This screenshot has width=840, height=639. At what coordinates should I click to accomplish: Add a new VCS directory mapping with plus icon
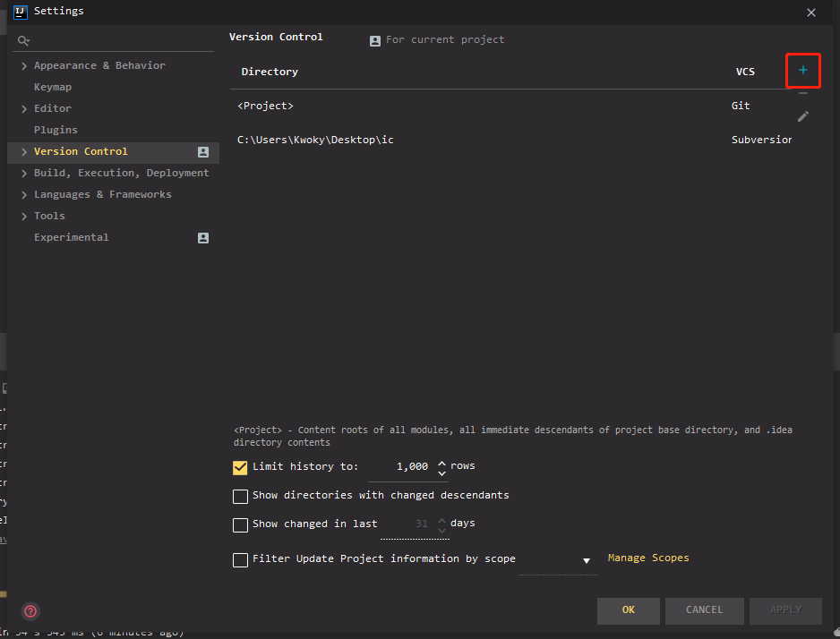tap(802, 70)
